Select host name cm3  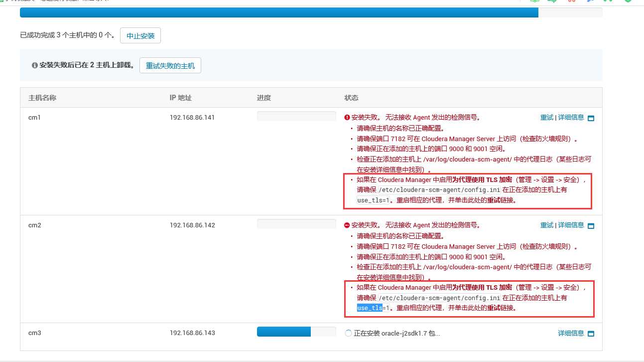[x=34, y=333]
